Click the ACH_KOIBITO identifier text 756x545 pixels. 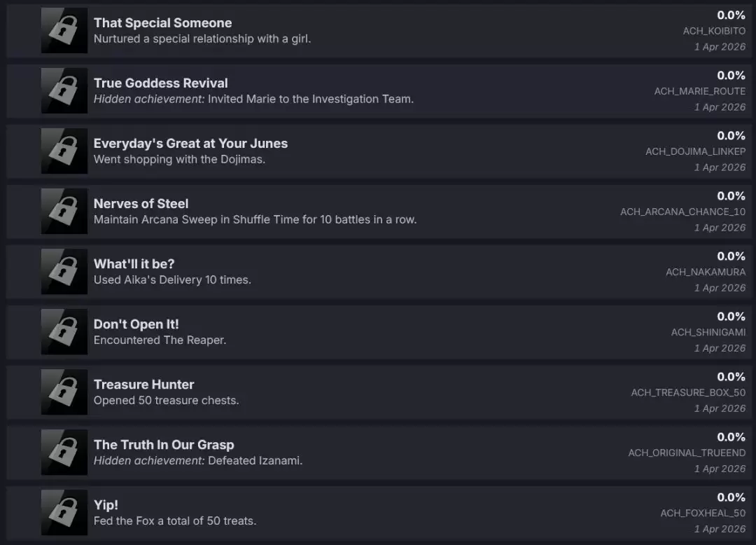[714, 32]
